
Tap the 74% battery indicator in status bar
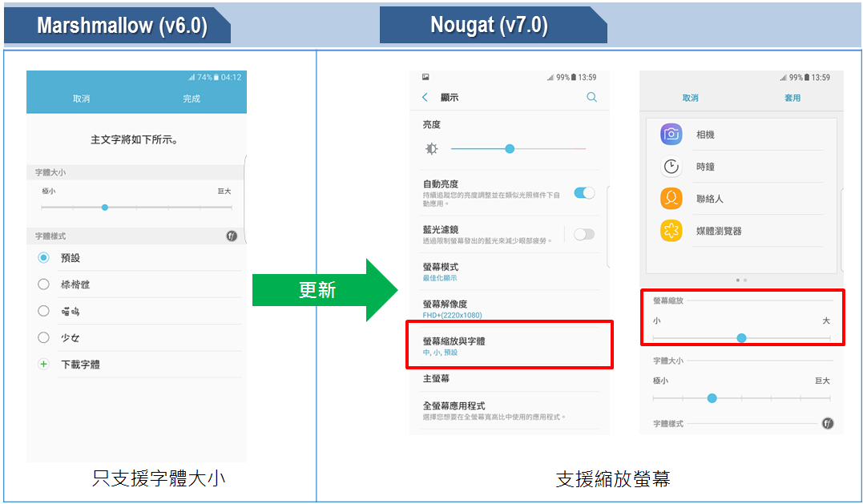click(208, 78)
